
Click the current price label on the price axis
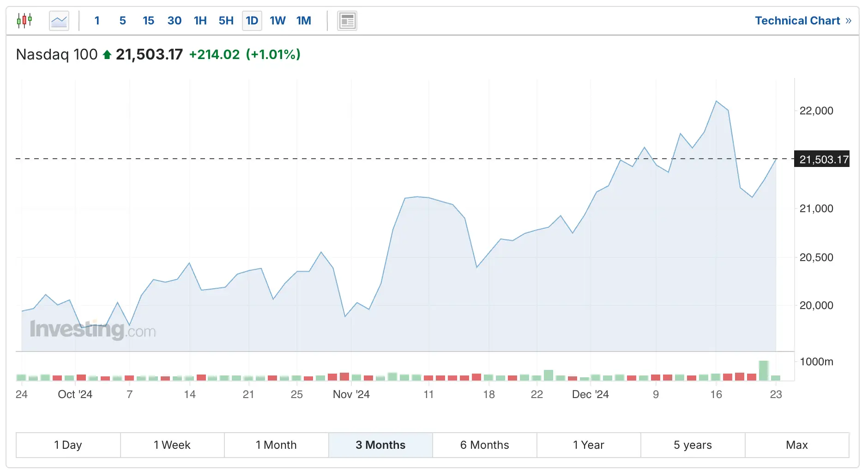tap(822, 160)
